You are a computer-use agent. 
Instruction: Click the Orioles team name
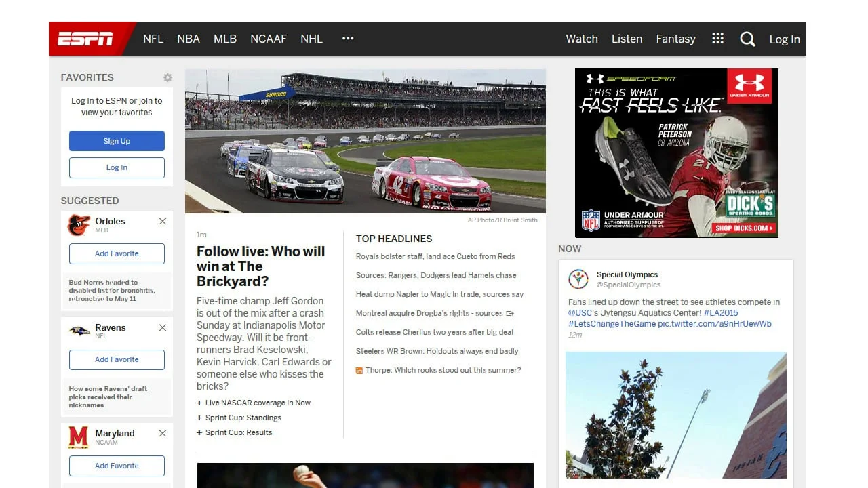pos(110,221)
